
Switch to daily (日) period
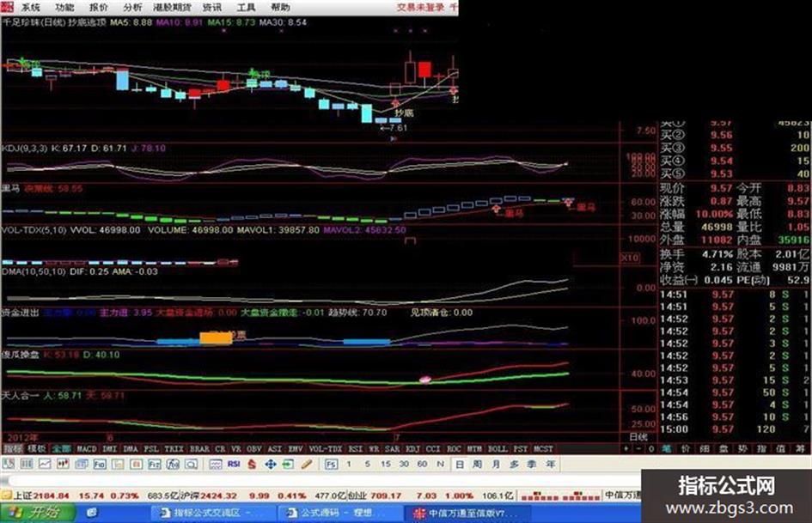pyautogui.click(x=460, y=465)
